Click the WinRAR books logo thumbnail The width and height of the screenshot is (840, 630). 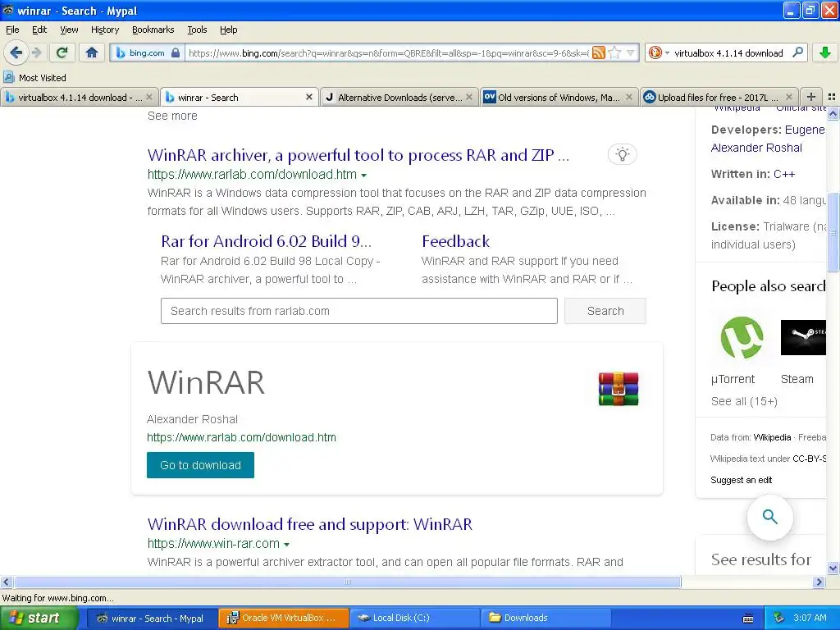tap(619, 389)
